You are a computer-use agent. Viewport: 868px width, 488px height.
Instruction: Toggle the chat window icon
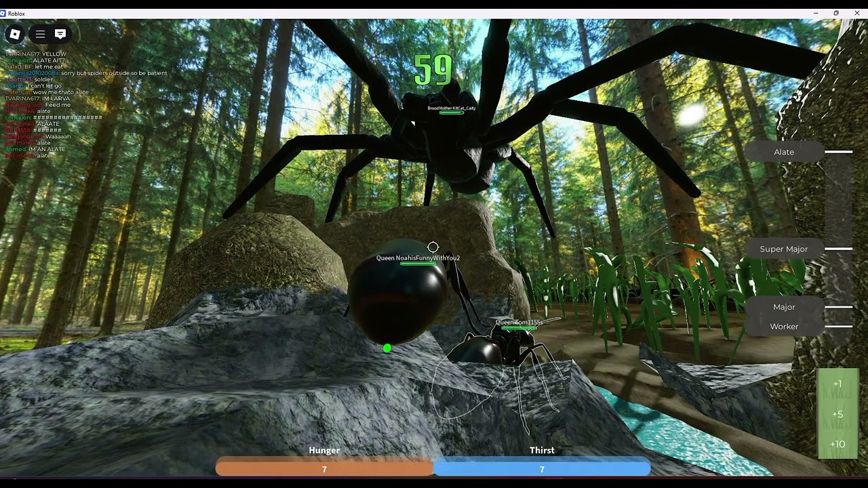60,34
